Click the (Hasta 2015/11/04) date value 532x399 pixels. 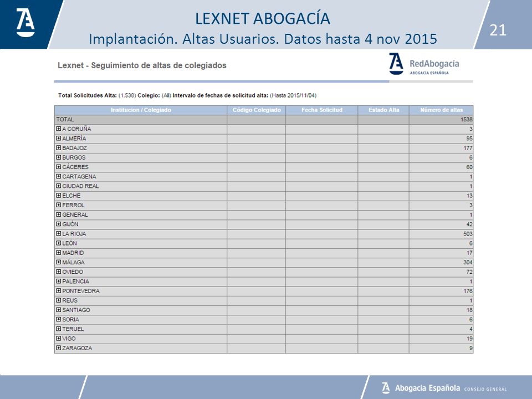[x=293, y=95]
